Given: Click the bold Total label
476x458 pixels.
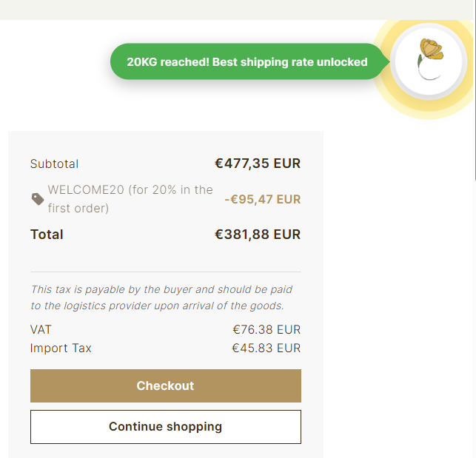Looking at the screenshot, I should [47, 235].
